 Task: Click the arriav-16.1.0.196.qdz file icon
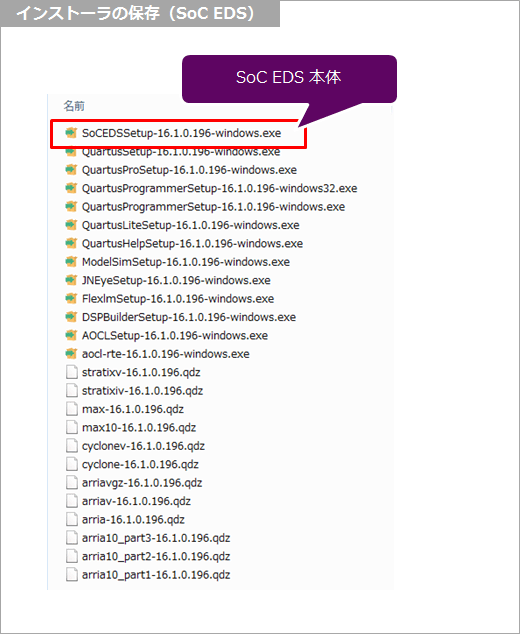coord(72,501)
